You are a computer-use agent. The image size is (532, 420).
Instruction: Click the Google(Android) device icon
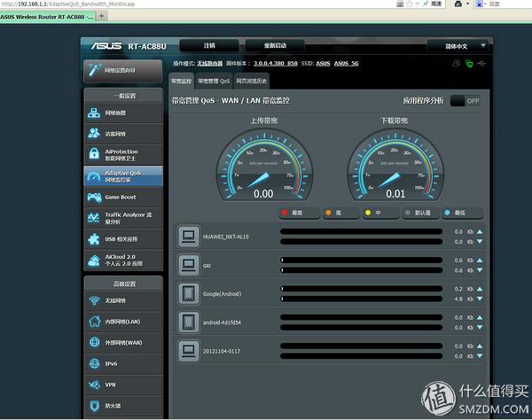point(187,293)
